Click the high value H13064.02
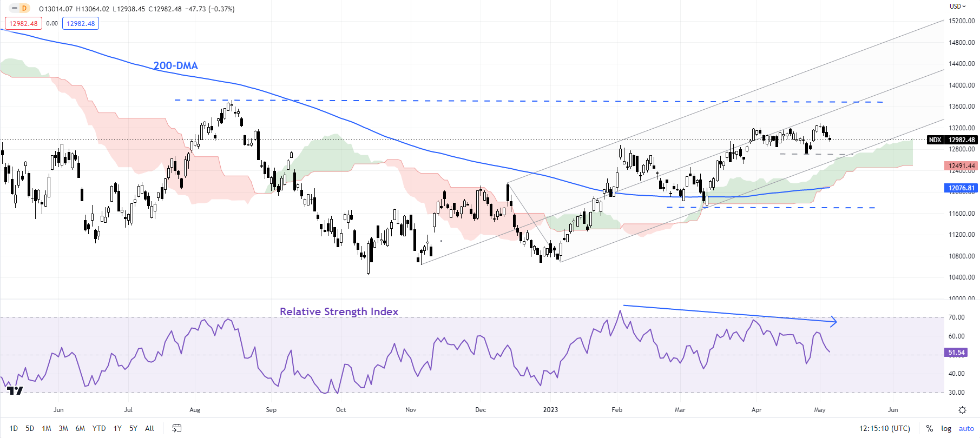 (93, 9)
